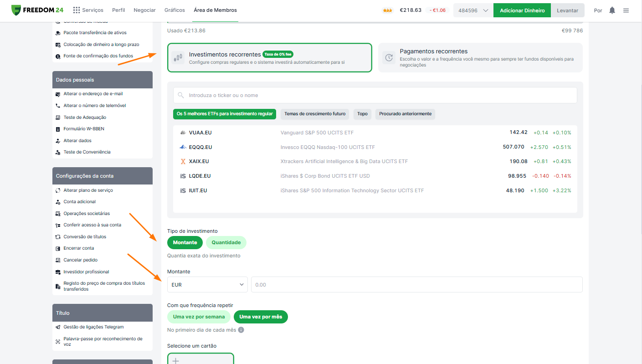This screenshot has height=364, width=642.
Task: Expand the account 484596 dropdown
Action: [473, 10]
